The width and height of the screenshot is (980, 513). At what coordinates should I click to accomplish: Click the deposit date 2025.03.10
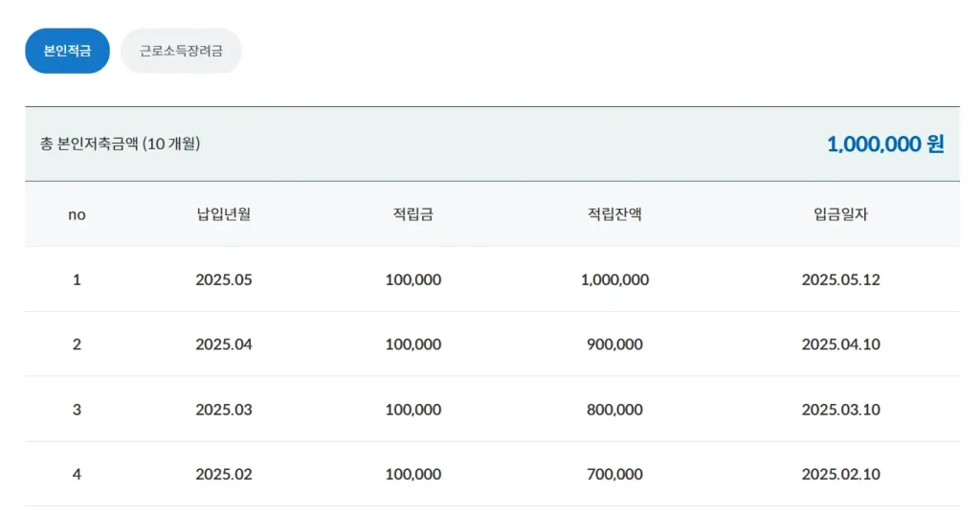tap(840, 410)
